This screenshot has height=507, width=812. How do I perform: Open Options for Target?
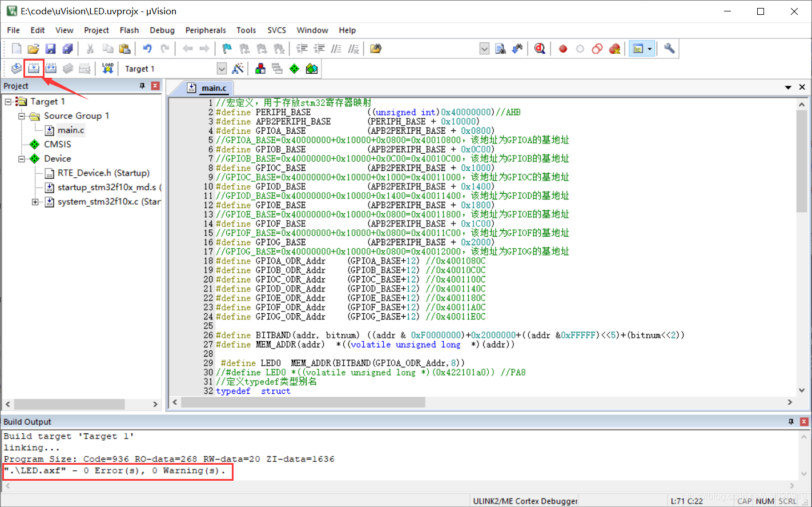(238, 69)
